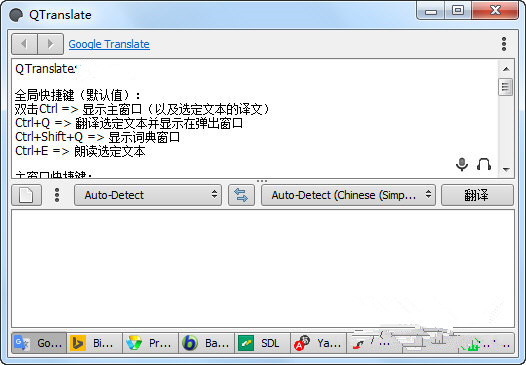526x365 pixels.
Task: Open the top-right three-dot options menu
Action: (x=504, y=44)
